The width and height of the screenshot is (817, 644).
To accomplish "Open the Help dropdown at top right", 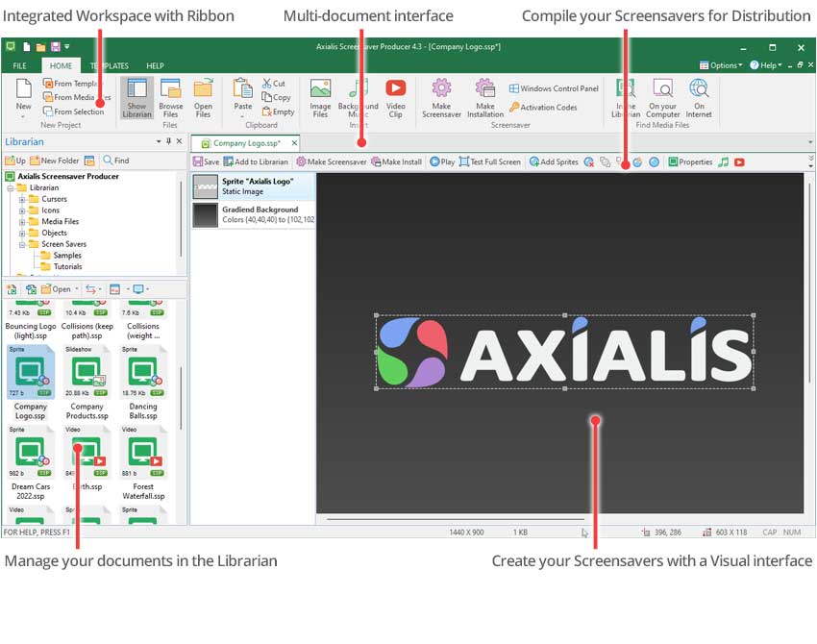I will click(766, 65).
